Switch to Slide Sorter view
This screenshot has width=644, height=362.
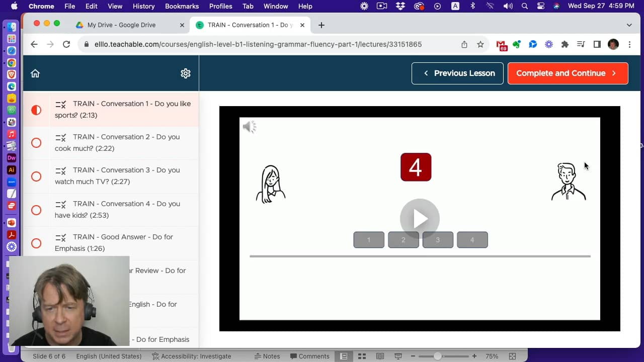click(362, 356)
